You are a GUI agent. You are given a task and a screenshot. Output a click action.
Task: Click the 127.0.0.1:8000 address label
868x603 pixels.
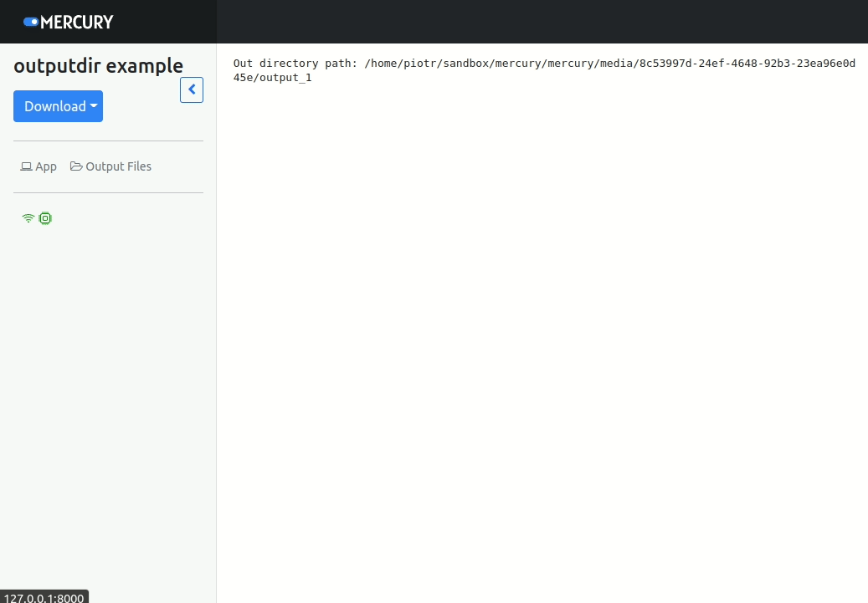point(44,596)
